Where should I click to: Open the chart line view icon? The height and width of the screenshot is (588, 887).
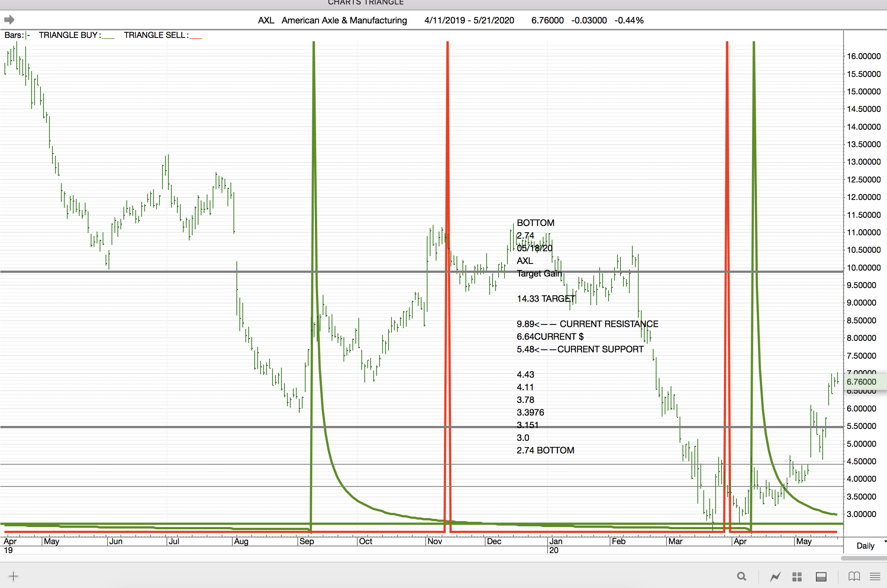(x=775, y=576)
